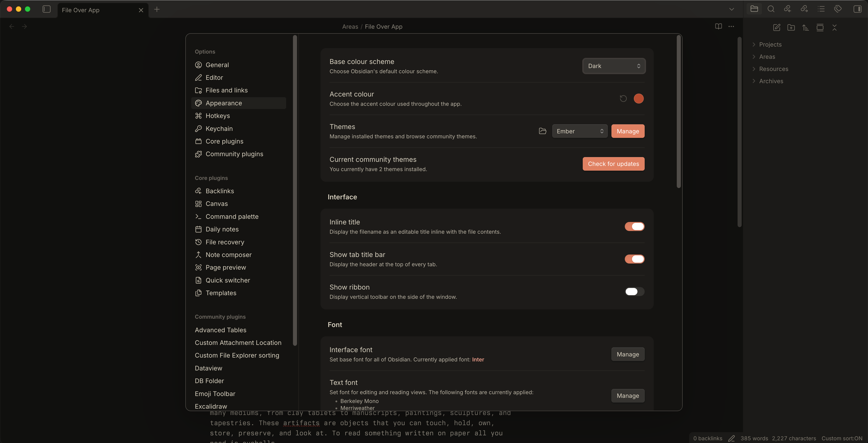Click Manage button for Themes
868x443 pixels.
click(x=628, y=131)
